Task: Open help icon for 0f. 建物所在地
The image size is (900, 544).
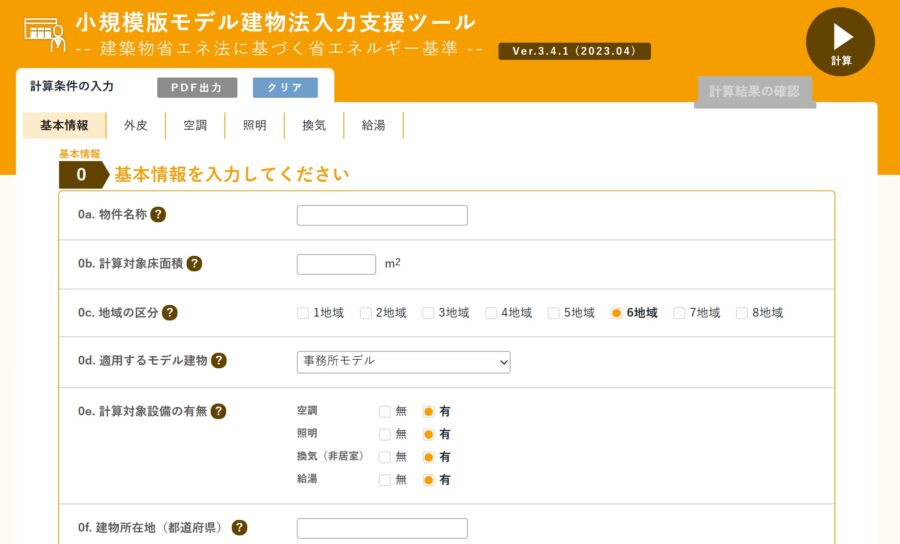Action: pos(239,527)
